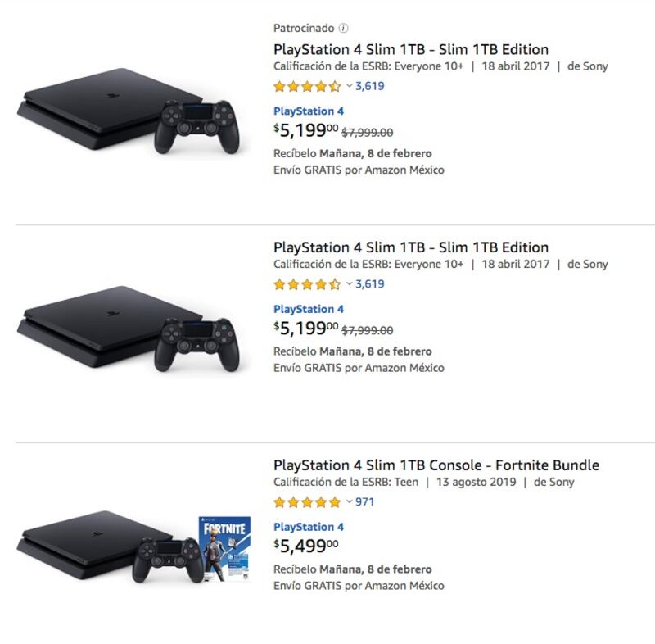This screenshot has width=655, height=644.
Task: Click the Fortnite Bundle product image
Action: pos(133,547)
